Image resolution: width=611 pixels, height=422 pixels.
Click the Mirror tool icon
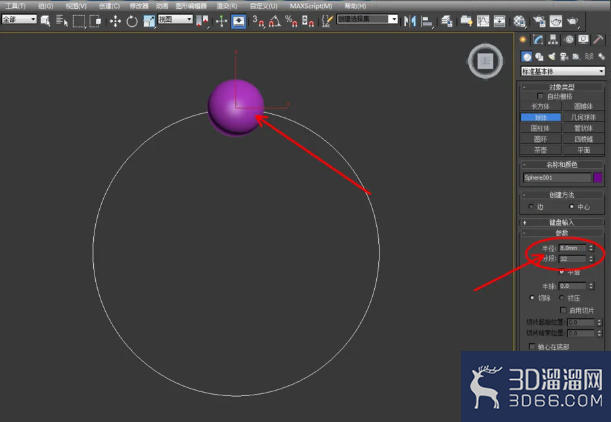[410, 21]
